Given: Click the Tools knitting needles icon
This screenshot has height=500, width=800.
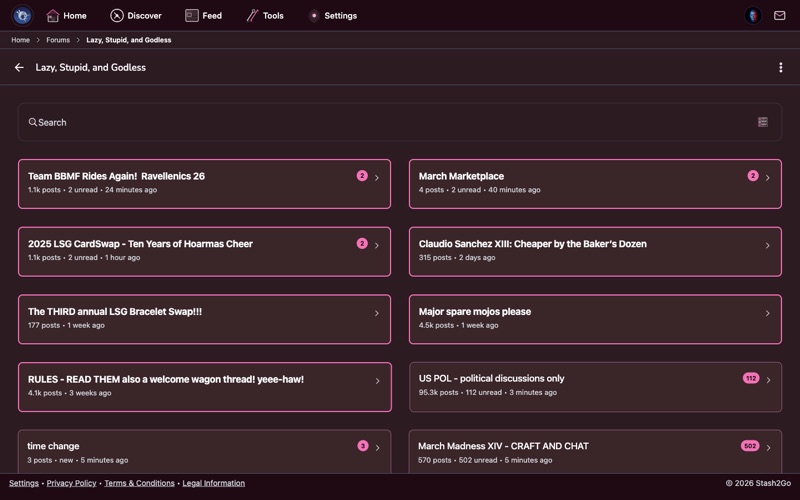Looking at the screenshot, I should [x=252, y=16].
